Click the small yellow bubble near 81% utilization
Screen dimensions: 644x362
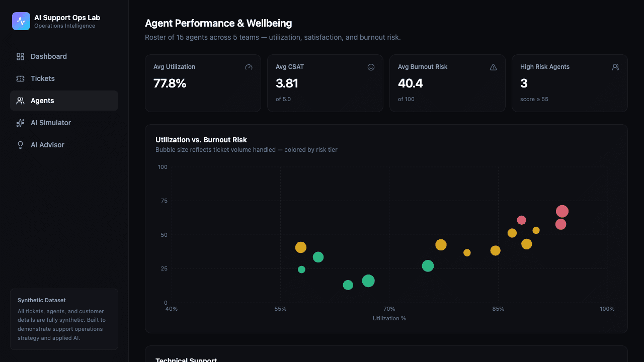tap(467, 252)
